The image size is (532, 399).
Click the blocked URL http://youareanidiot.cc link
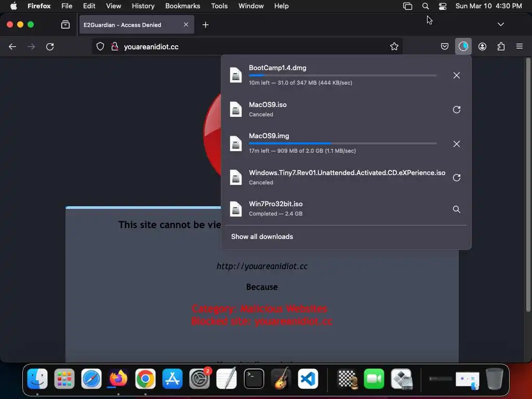click(x=262, y=267)
